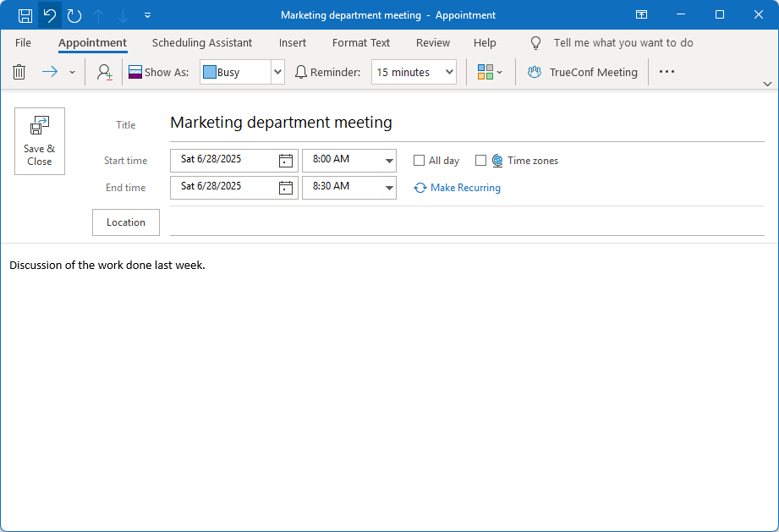779x532 pixels.
Task: Redo the last action
Action: 74,15
